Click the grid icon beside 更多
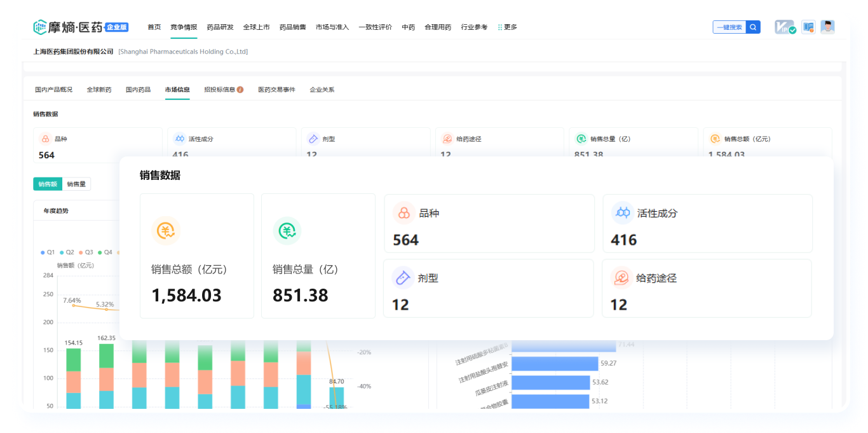The width and height of the screenshot is (868, 433). (500, 27)
